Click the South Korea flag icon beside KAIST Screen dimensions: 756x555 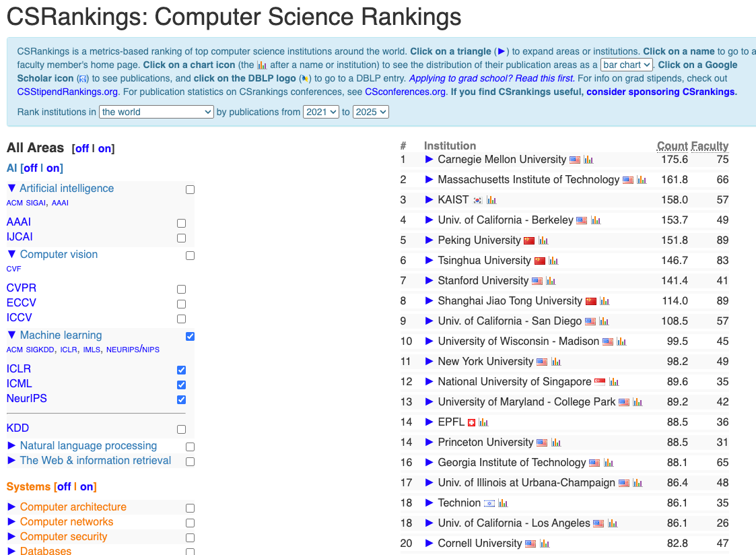[x=477, y=200]
